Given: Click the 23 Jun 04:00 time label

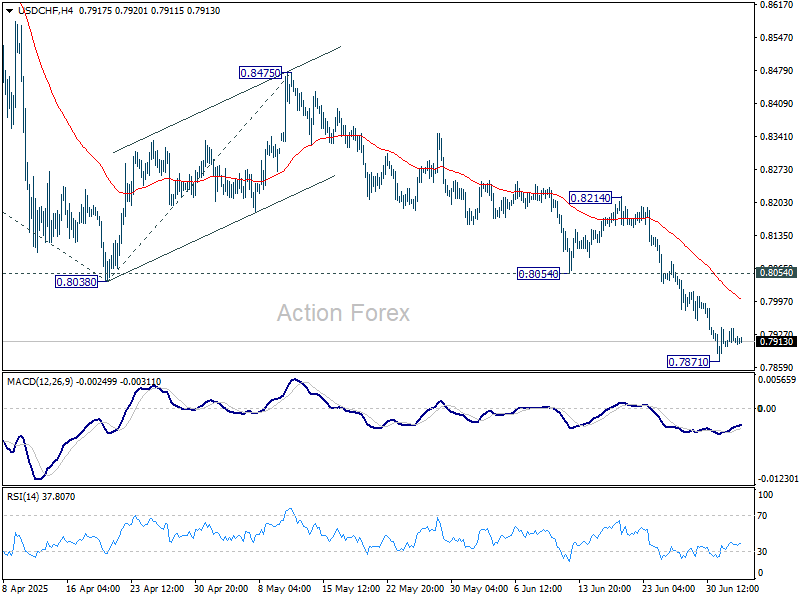Looking at the screenshot, I should pyautogui.click(x=668, y=588).
